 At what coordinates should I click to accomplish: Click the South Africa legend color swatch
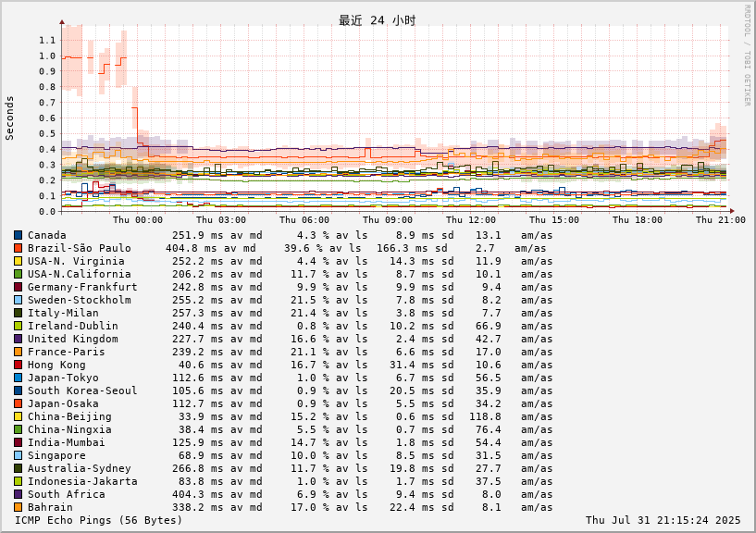tap(18, 494)
